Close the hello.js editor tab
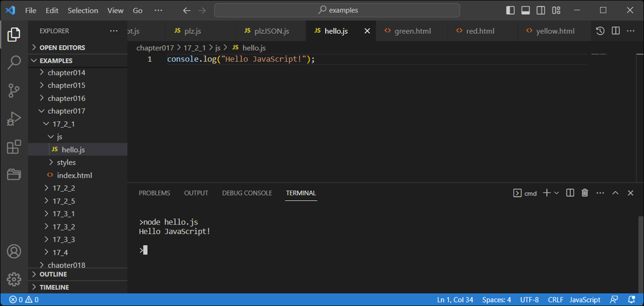 coord(367,31)
